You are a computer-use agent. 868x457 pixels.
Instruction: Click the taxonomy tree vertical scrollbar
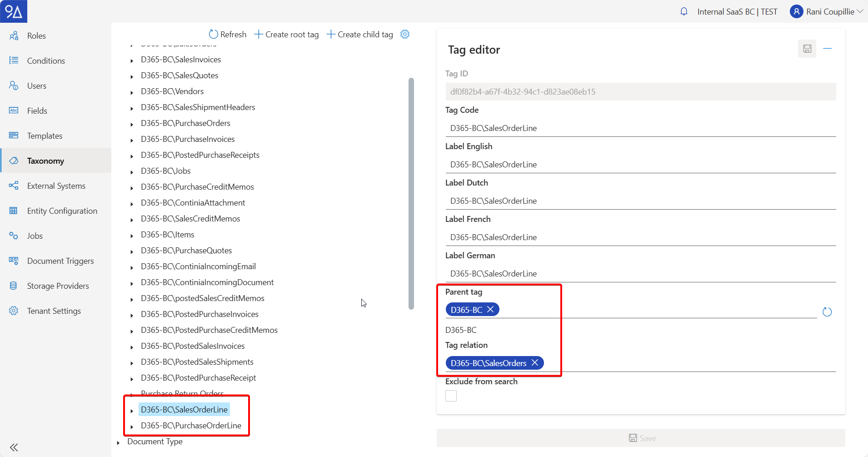(x=411, y=193)
